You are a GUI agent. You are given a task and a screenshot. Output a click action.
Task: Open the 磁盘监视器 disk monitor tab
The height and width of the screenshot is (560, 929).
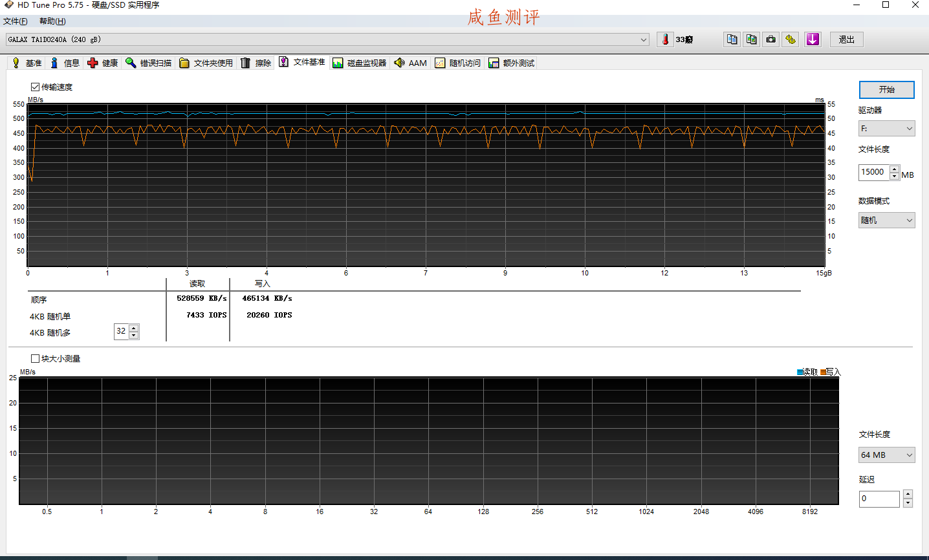pos(360,63)
